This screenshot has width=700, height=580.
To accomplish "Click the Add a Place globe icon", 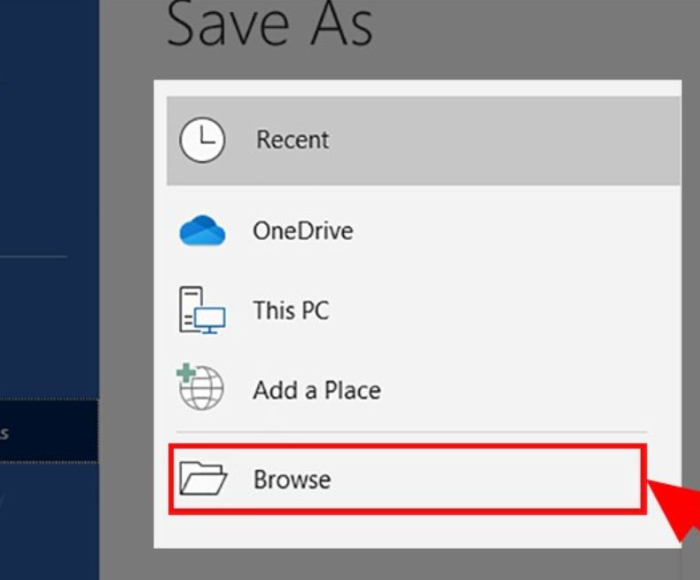I will pos(200,387).
